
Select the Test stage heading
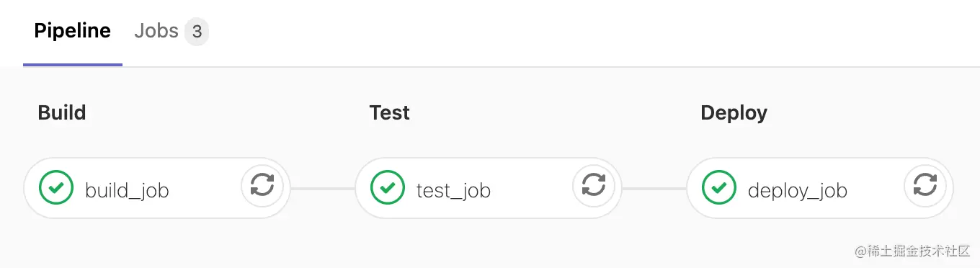[390, 113]
